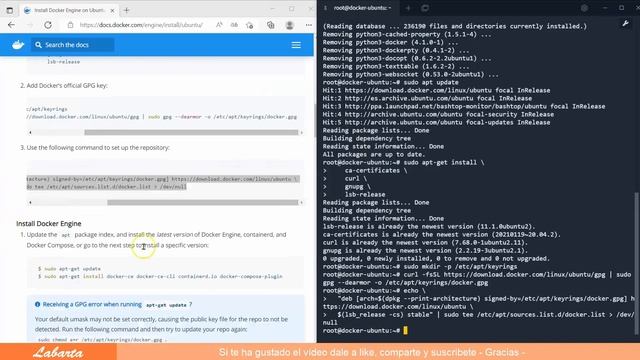Click left arrow of repository command scrollbar

[x=30, y=202]
